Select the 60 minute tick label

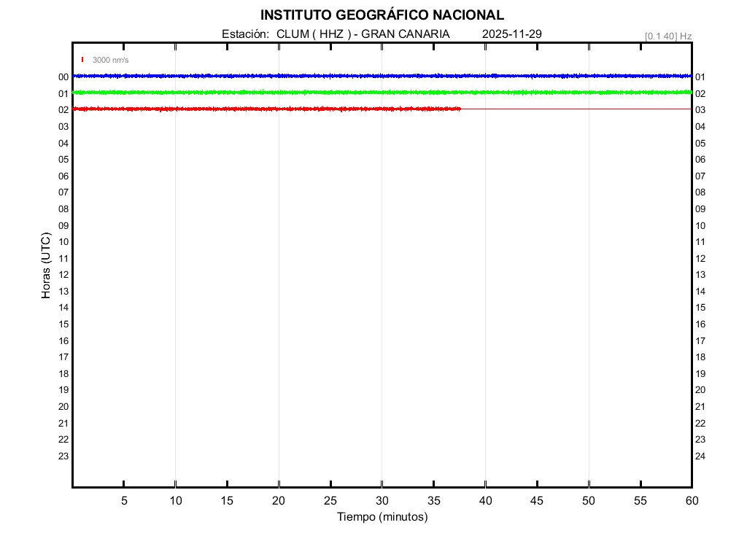pyautogui.click(x=691, y=501)
